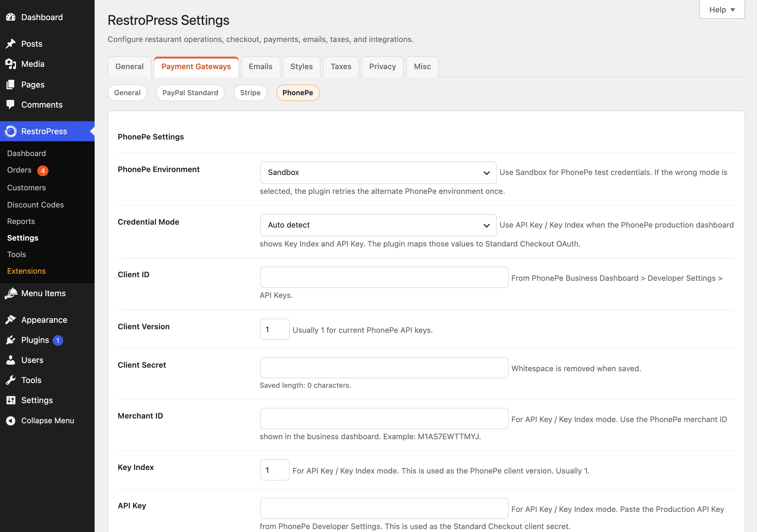The width and height of the screenshot is (757, 532).
Task: Select the PayPal Standard gateway section
Action: tap(190, 93)
